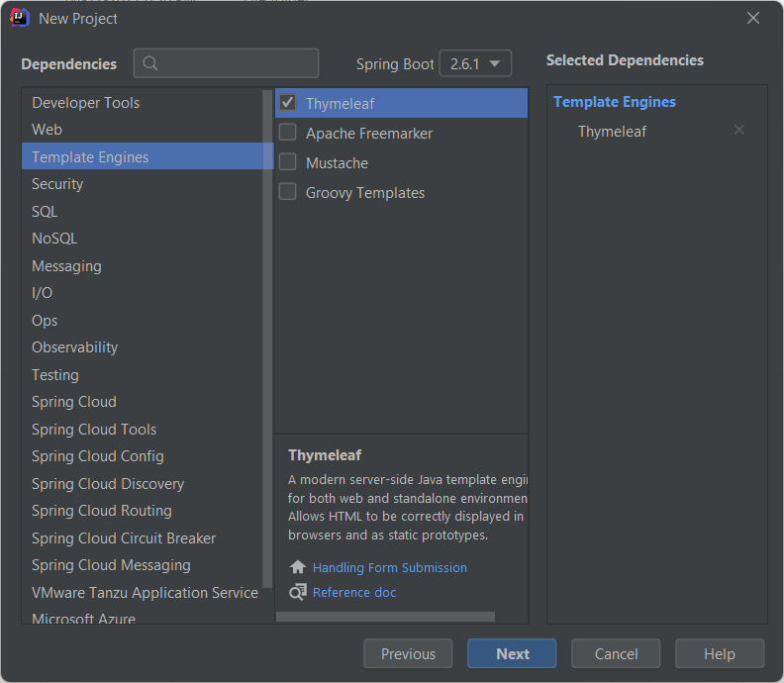This screenshot has width=784, height=683.
Task: Uncheck the Thymeleaf checkbox
Action: pos(288,103)
